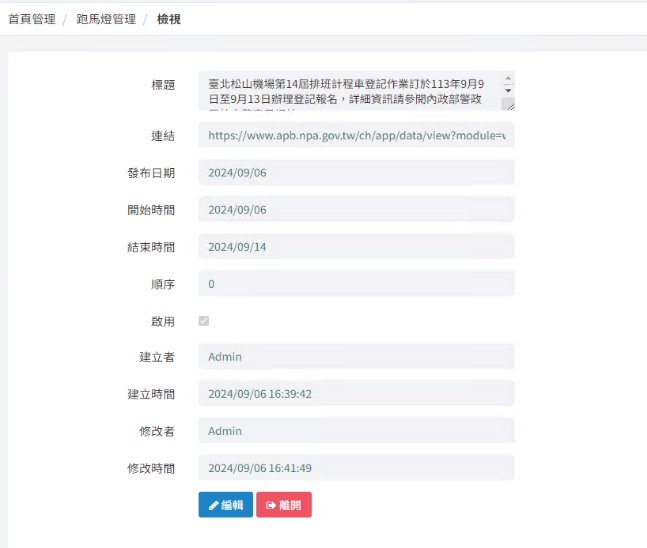Click the 連結 URL field

357,135
